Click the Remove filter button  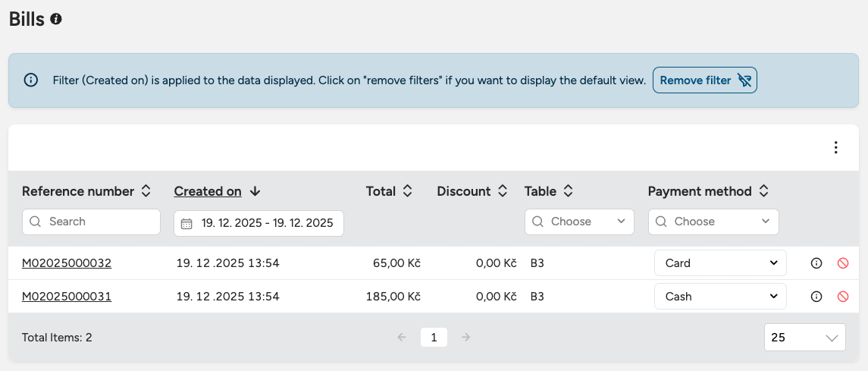pos(704,80)
